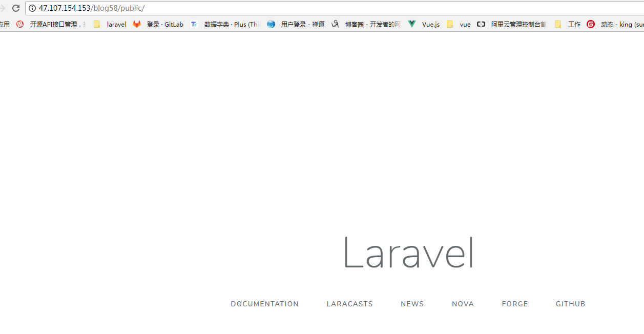Open the 用户登录 - 禅道 bookmark
The width and height of the screenshot is (644, 334).
(x=296, y=24)
